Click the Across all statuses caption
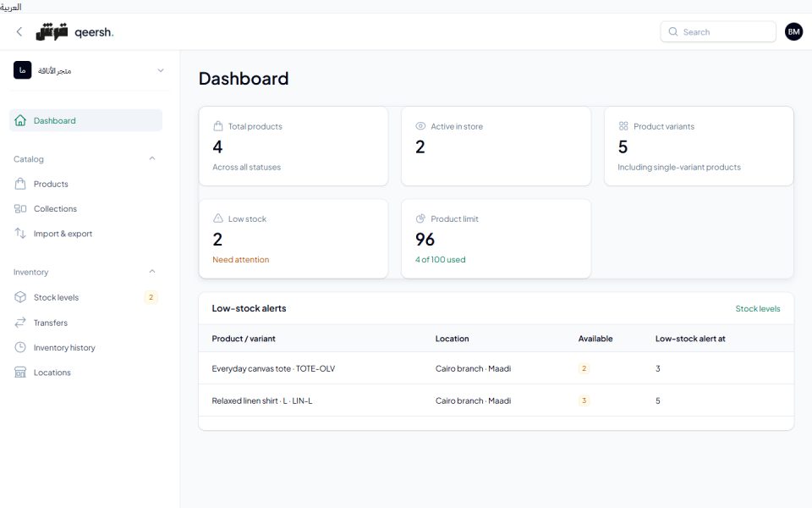This screenshot has height=508, width=812. tap(246, 167)
